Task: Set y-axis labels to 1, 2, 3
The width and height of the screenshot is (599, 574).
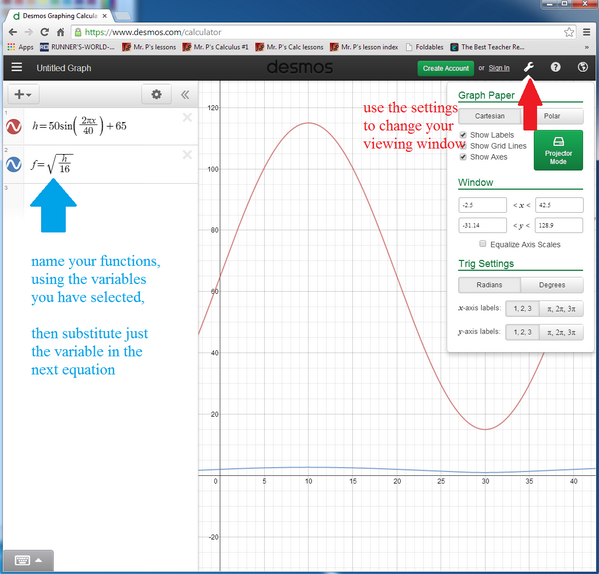Action: click(522, 332)
